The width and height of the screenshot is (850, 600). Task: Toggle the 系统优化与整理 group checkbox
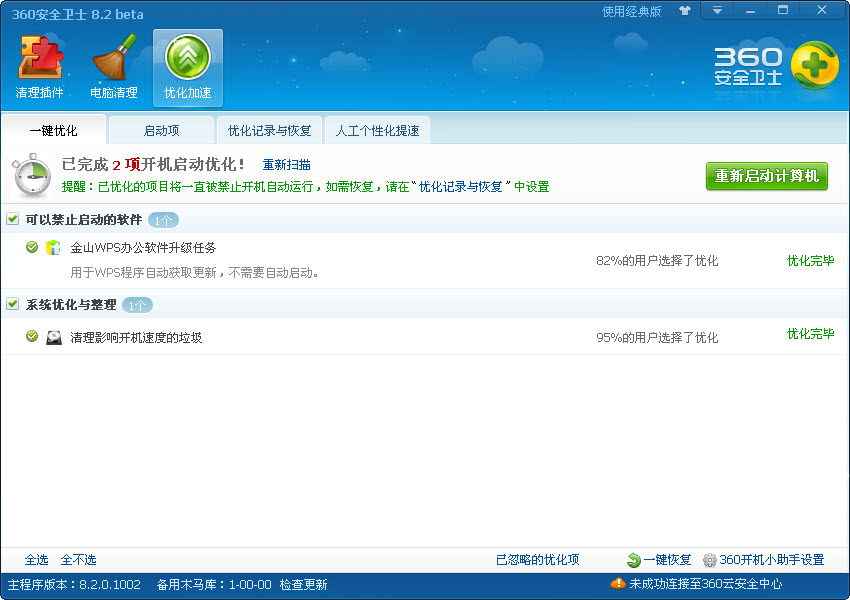12,304
